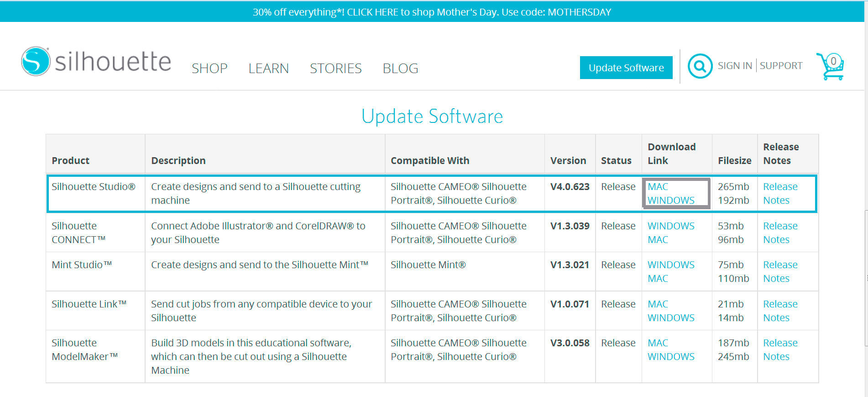Open the search magnifier icon

700,66
